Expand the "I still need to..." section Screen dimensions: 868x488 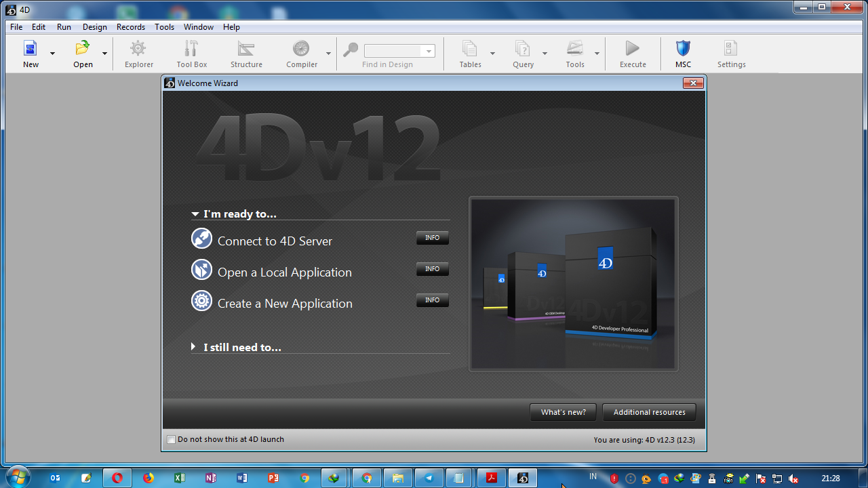point(194,347)
